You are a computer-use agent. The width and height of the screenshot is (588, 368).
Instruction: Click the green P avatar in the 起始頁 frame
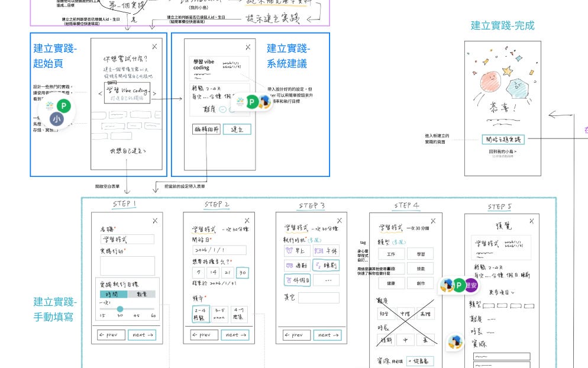point(64,106)
